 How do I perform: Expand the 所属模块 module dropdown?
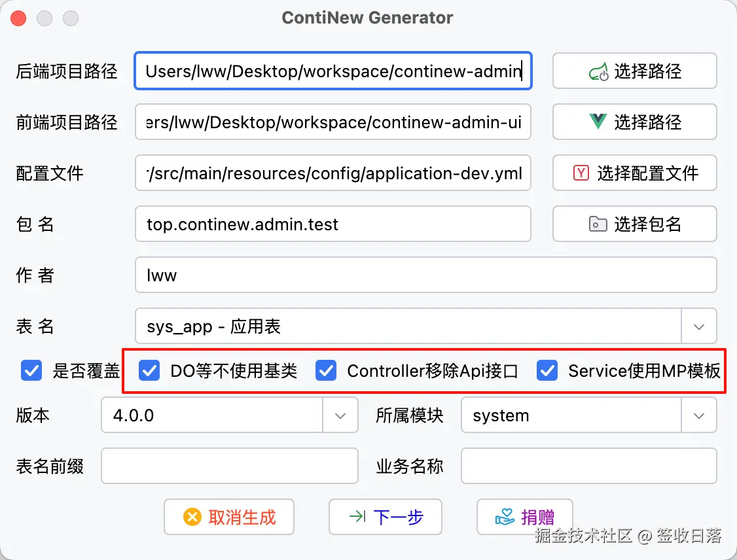(x=699, y=415)
